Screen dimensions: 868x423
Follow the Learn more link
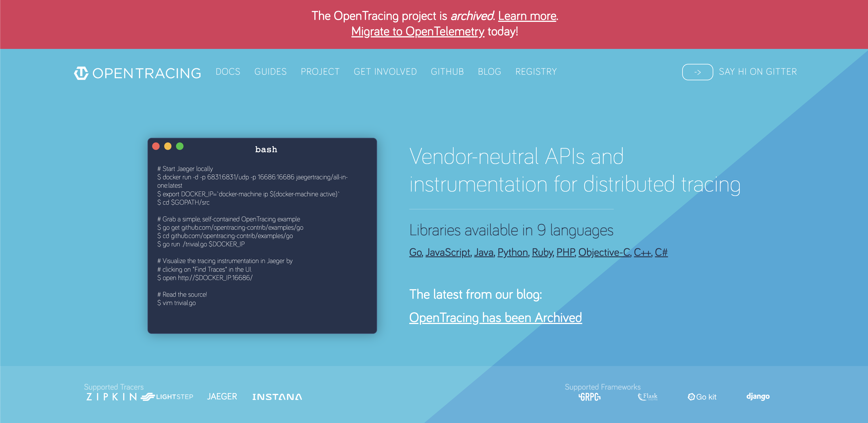click(527, 16)
